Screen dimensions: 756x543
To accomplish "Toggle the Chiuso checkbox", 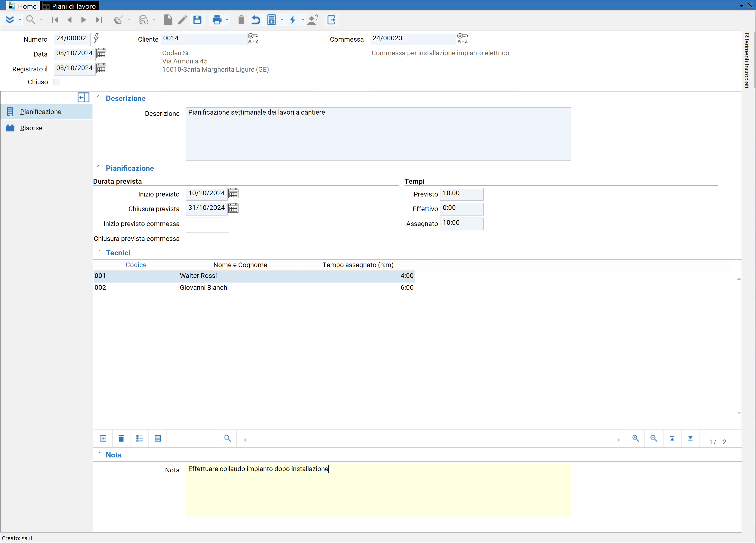I will point(57,82).
